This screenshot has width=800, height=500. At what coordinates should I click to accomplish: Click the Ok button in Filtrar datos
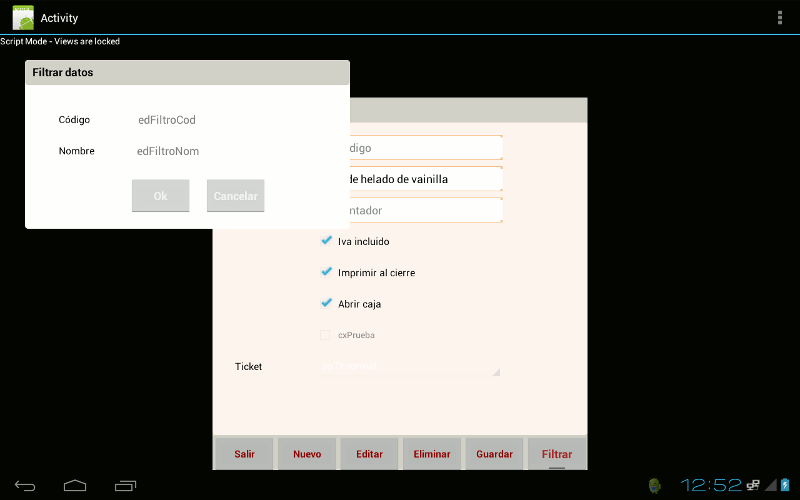click(161, 196)
